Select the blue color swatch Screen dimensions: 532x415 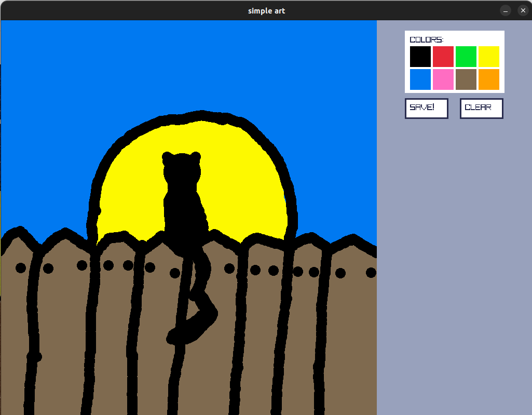click(x=420, y=79)
